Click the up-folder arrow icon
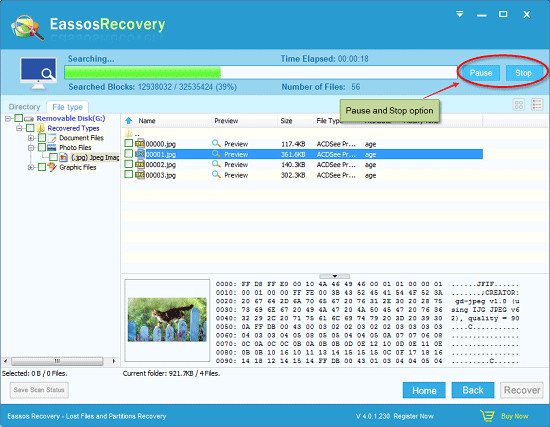The image size is (550, 427). 129,121
